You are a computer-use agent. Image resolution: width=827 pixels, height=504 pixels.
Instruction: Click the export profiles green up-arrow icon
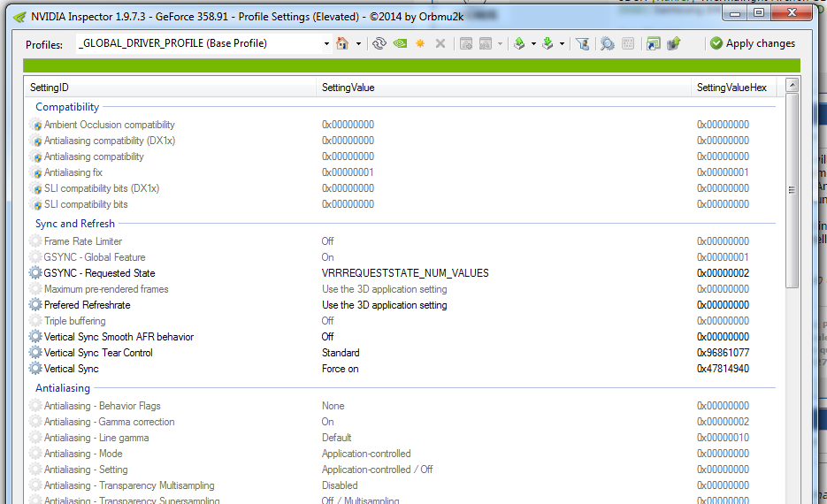click(x=519, y=43)
